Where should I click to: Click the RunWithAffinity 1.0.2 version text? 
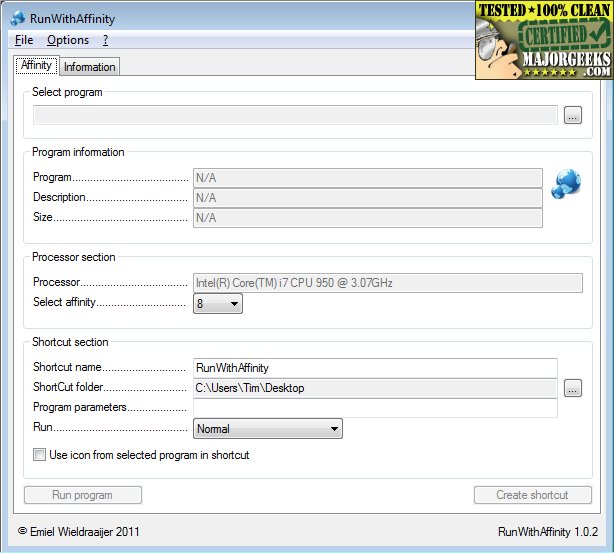(x=548, y=532)
